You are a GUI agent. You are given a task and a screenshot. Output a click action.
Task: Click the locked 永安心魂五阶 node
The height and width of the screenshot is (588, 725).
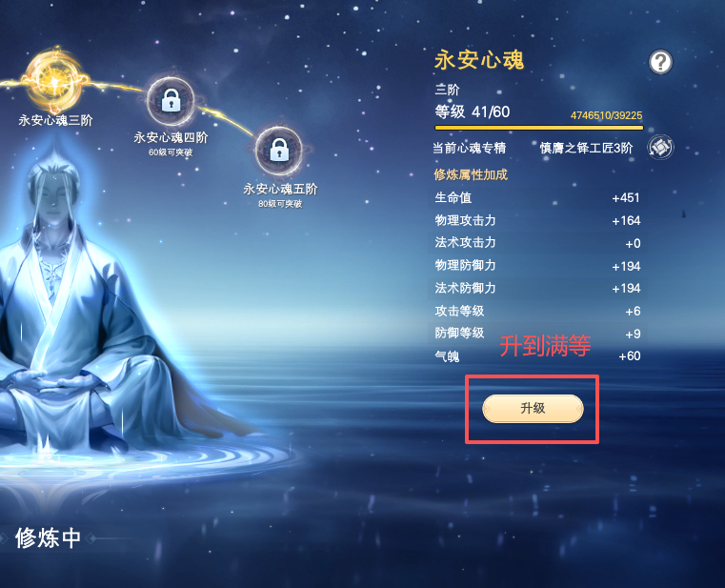click(279, 151)
